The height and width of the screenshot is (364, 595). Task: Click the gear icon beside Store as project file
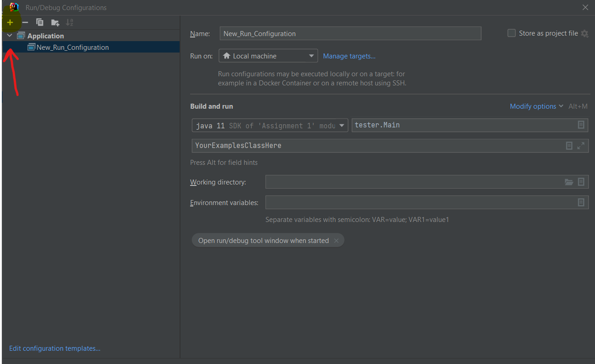click(584, 33)
